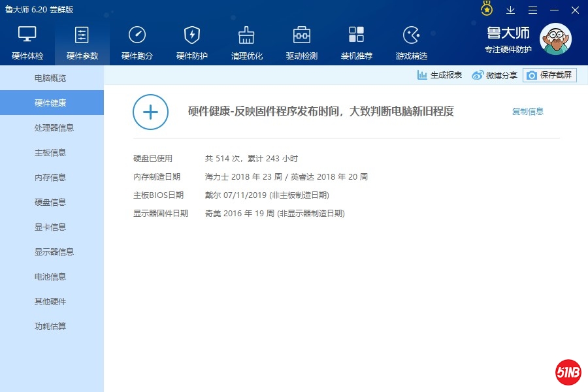Open the 驱动检测 toolbox icon
588x392 pixels.
302,35
